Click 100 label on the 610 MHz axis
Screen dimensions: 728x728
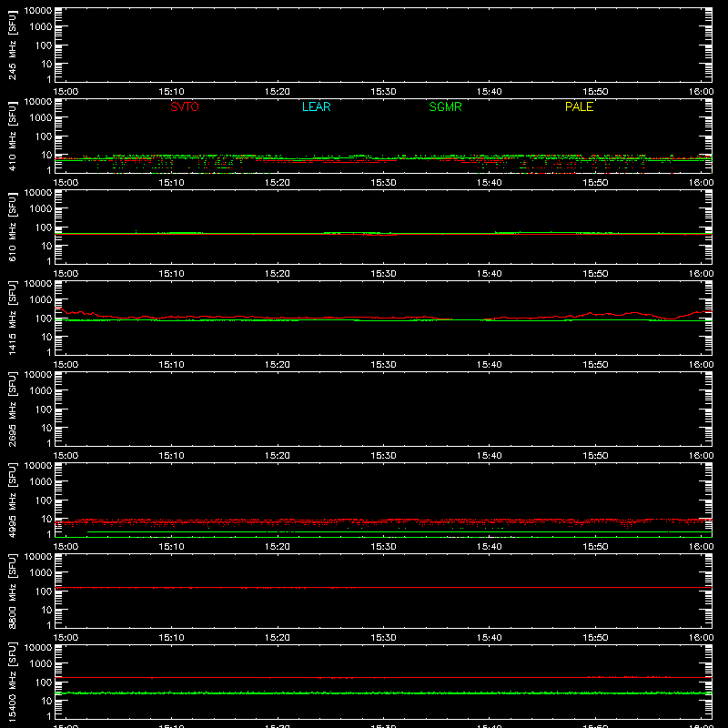44,227
